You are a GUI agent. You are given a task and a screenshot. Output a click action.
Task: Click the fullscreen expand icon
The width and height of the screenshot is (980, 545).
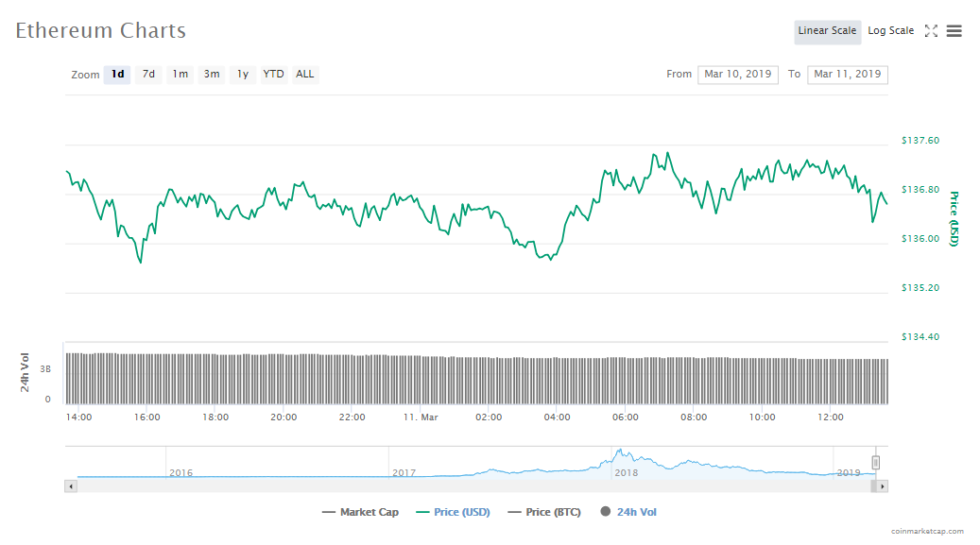pyautogui.click(x=931, y=31)
